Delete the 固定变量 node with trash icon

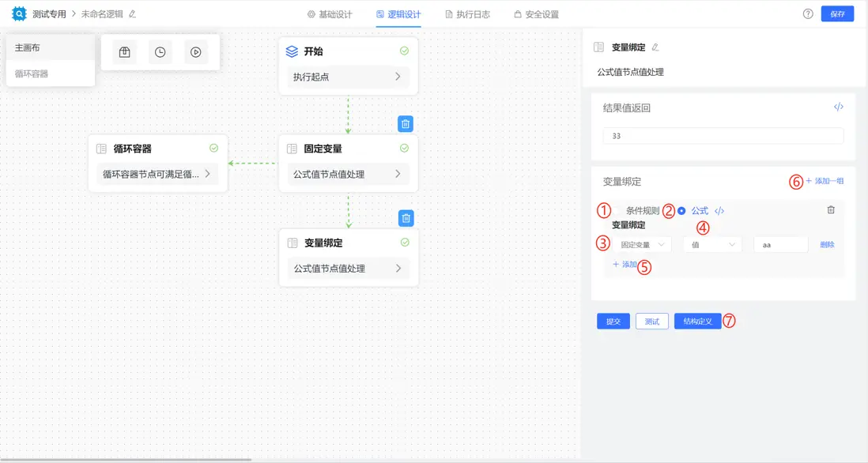tap(406, 124)
